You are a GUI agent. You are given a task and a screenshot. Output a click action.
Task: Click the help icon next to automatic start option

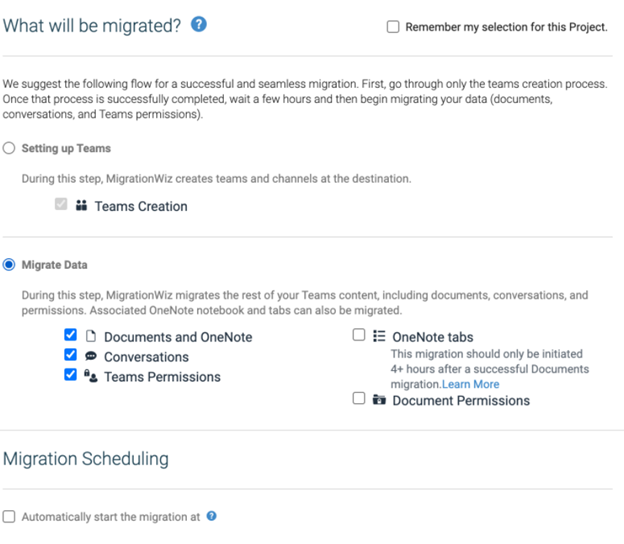pos(211,517)
